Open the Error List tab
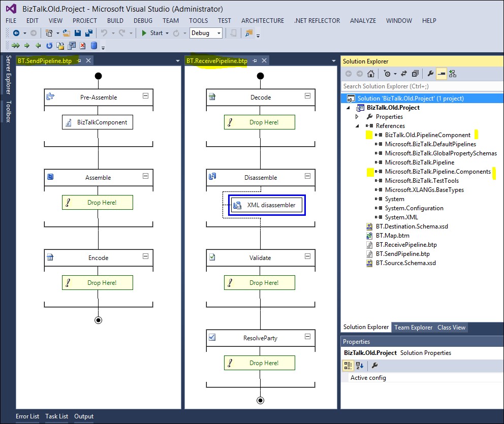504x424 pixels. click(x=27, y=416)
